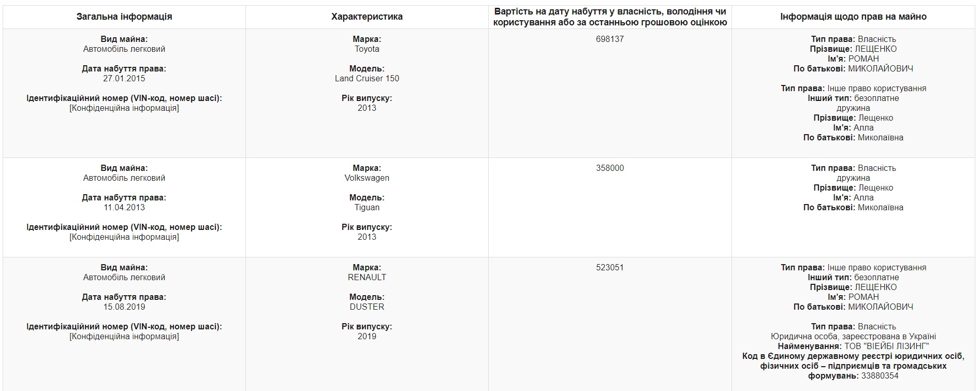The image size is (980, 391).
Task: Select the Toyota brand text
Action: coord(367,49)
